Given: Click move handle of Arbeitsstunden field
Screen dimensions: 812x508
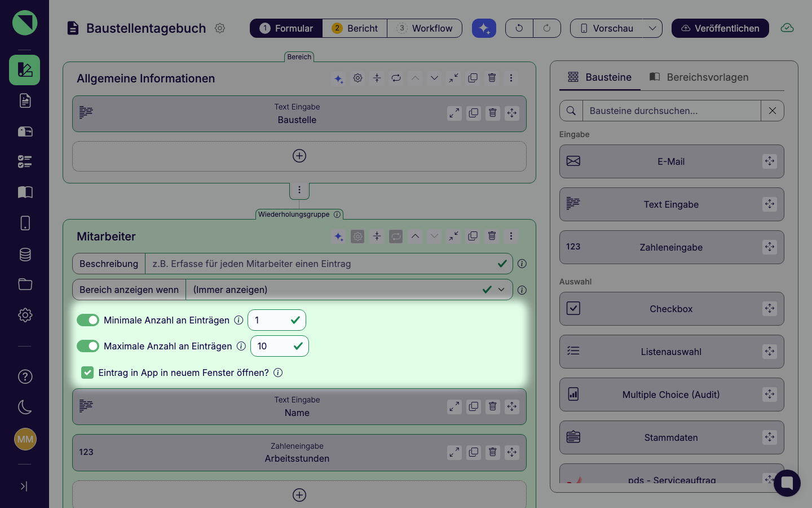Looking at the screenshot, I should click(512, 452).
